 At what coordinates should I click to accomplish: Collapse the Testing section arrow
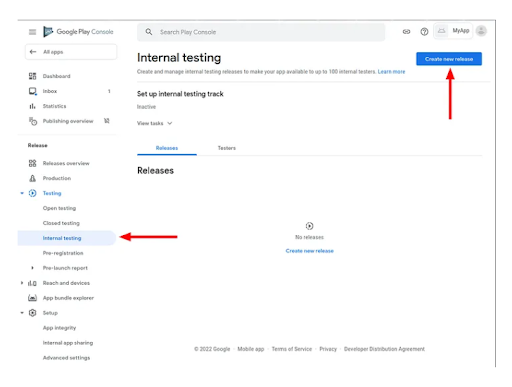22,193
